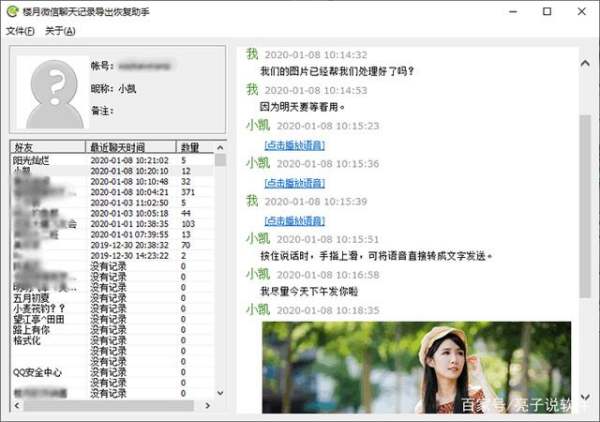The image size is (600, 422).
Task: Select the row with 371 messages
Action: (112, 192)
